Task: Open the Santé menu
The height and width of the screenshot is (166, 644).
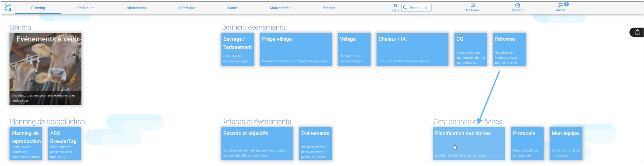Action: (x=232, y=8)
